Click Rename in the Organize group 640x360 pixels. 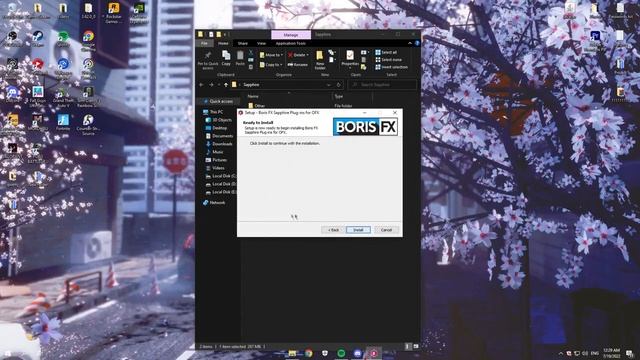(x=298, y=64)
